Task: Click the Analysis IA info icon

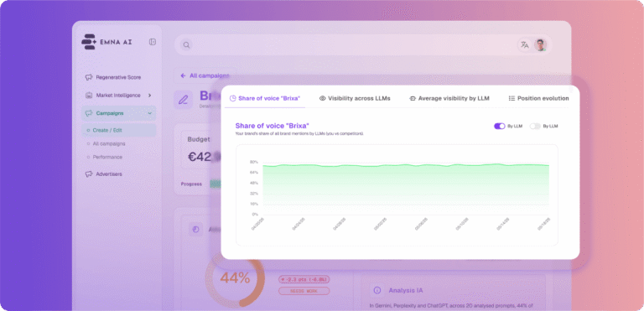Action: [x=377, y=290]
